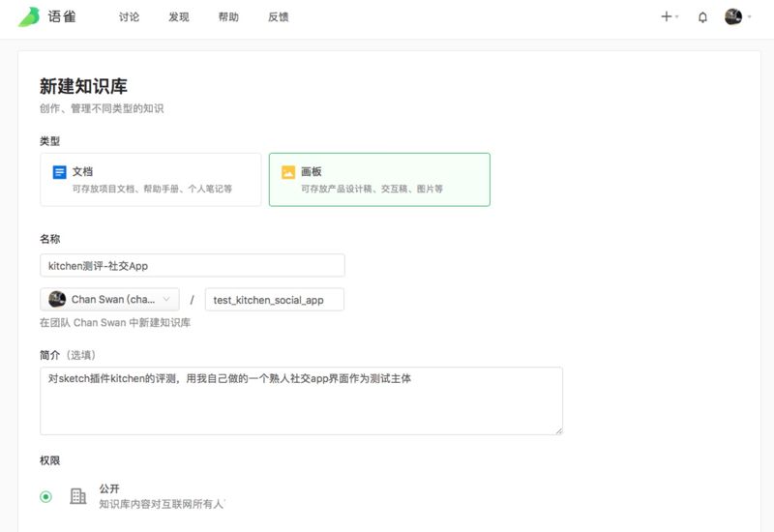This screenshot has height=532, width=774.
Task: Click the textarea resize handle corner
Action: [x=559, y=430]
